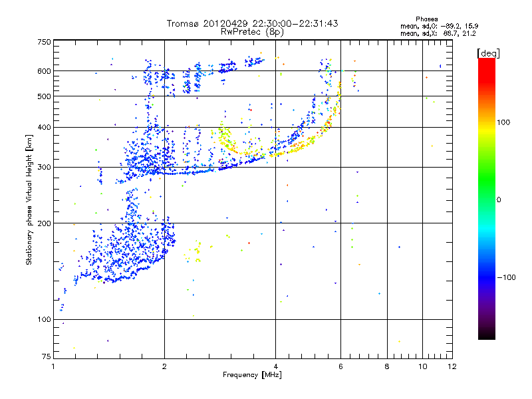Click the y-axis tick label '400'
The image size is (532, 399).
pos(44,128)
